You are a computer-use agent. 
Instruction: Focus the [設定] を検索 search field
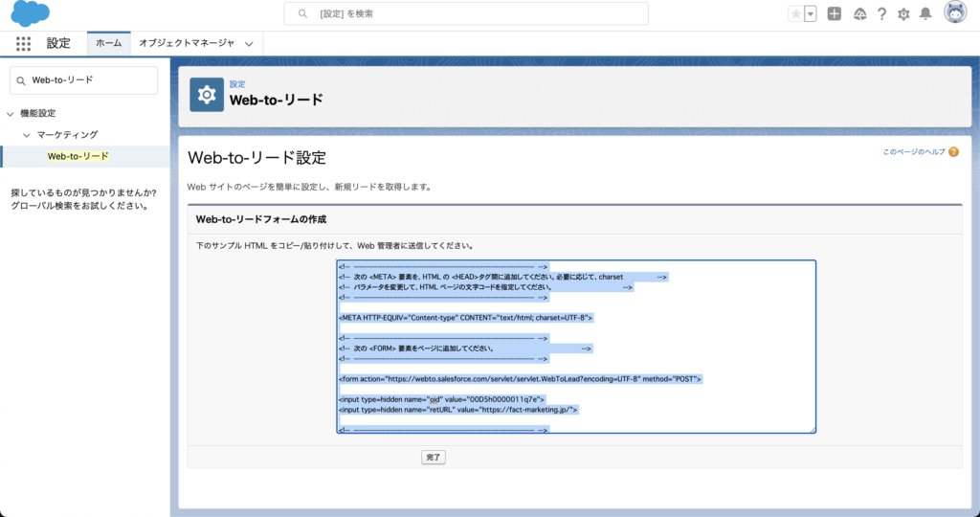[x=466, y=13]
